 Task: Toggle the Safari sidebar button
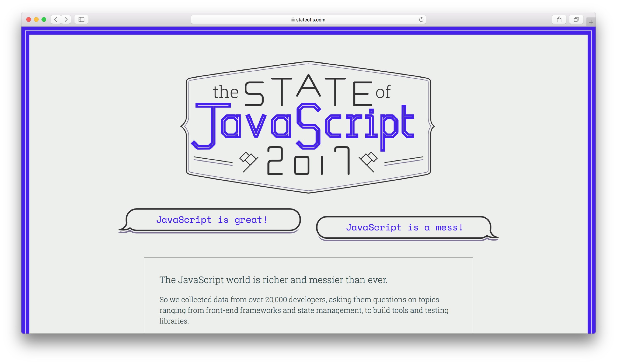click(x=81, y=19)
